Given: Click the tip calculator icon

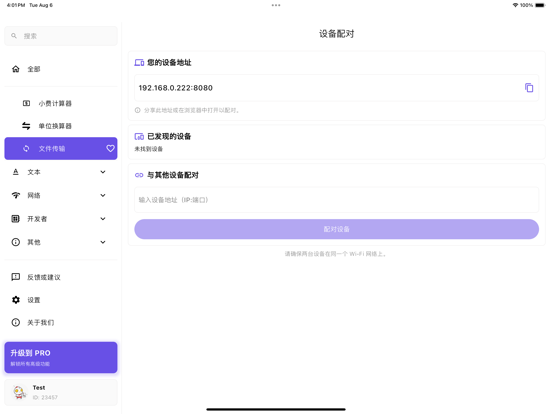Looking at the screenshot, I should click(x=26, y=103).
